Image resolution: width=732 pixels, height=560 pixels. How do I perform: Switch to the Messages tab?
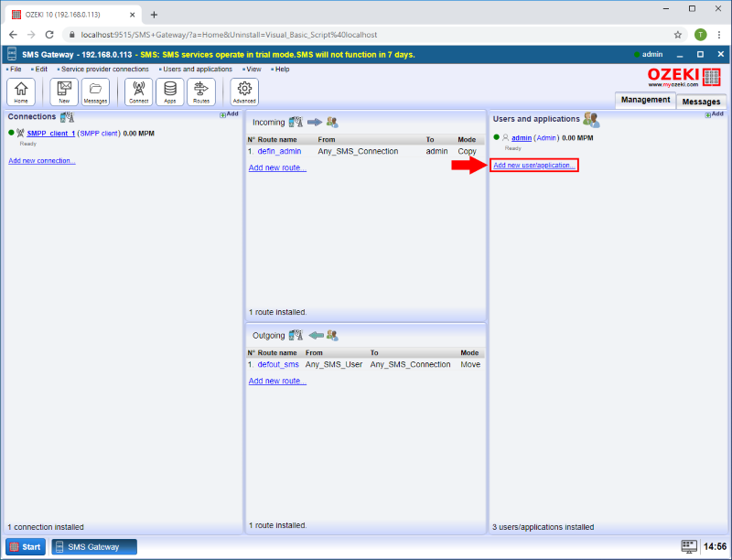pos(701,102)
